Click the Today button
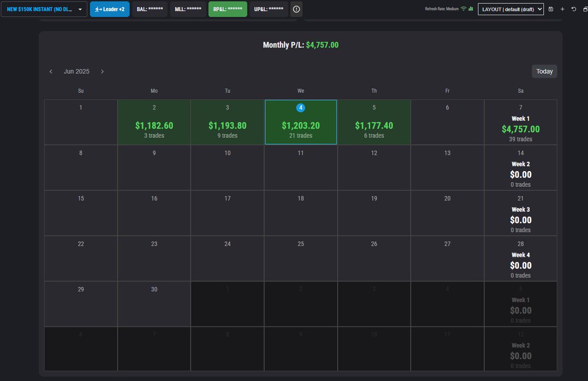 click(x=544, y=71)
